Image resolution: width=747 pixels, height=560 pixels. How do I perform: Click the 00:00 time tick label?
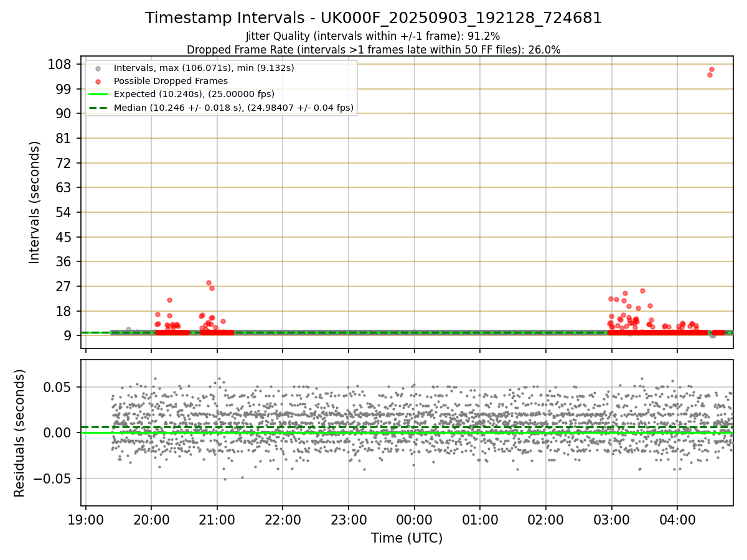pyautogui.click(x=415, y=519)
